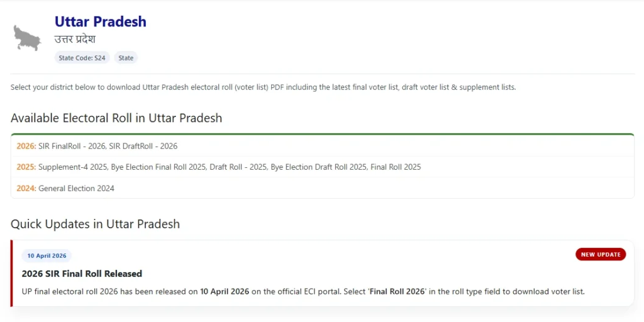
Task: Click the orange 2024 year label
Action: pyautogui.click(x=26, y=188)
